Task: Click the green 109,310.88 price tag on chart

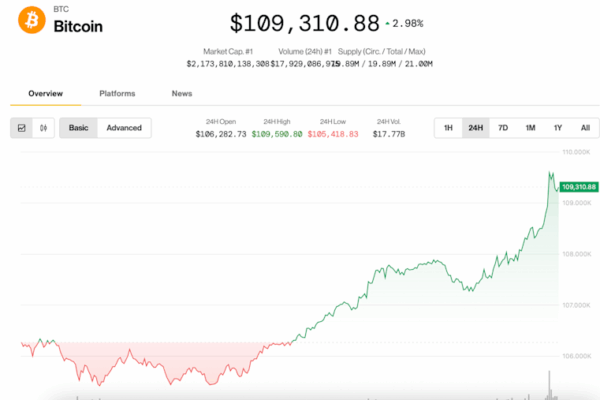Action: [579, 187]
